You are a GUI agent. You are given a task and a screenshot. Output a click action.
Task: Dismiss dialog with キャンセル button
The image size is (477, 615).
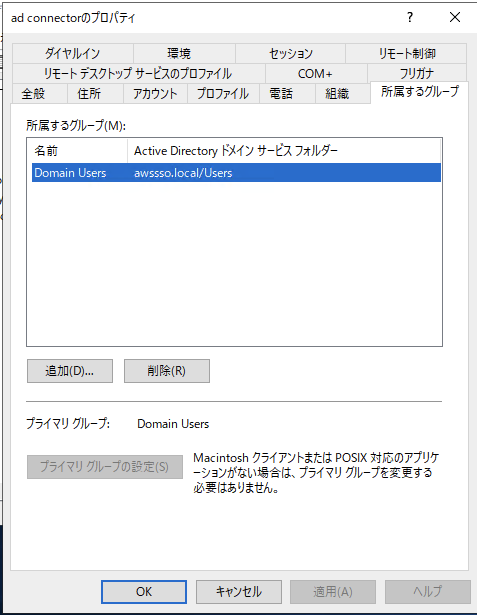(238, 591)
